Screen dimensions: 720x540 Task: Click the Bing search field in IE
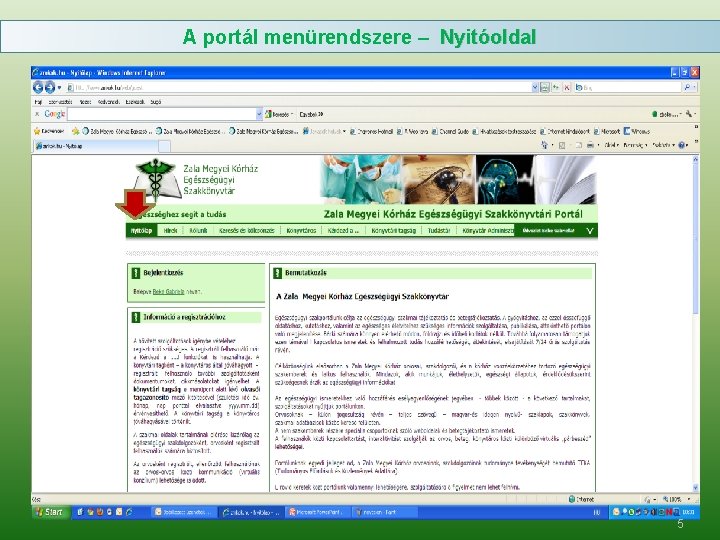click(629, 87)
